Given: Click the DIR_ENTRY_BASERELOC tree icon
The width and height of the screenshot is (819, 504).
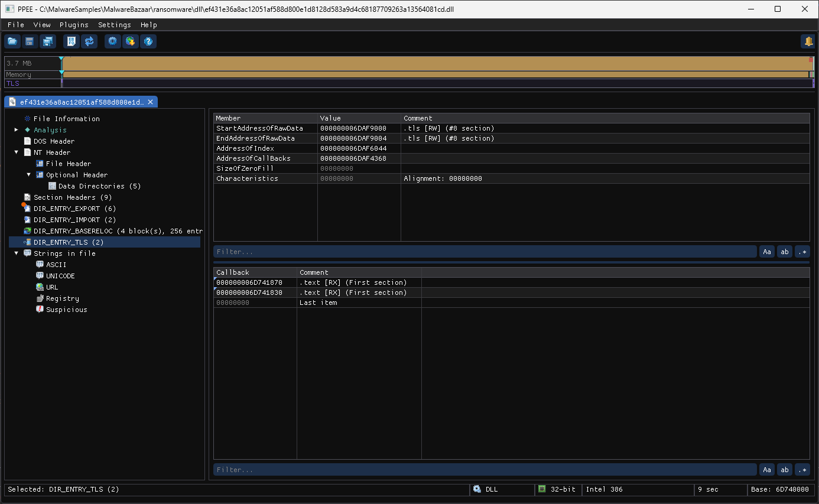Looking at the screenshot, I should pyautogui.click(x=27, y=231).
